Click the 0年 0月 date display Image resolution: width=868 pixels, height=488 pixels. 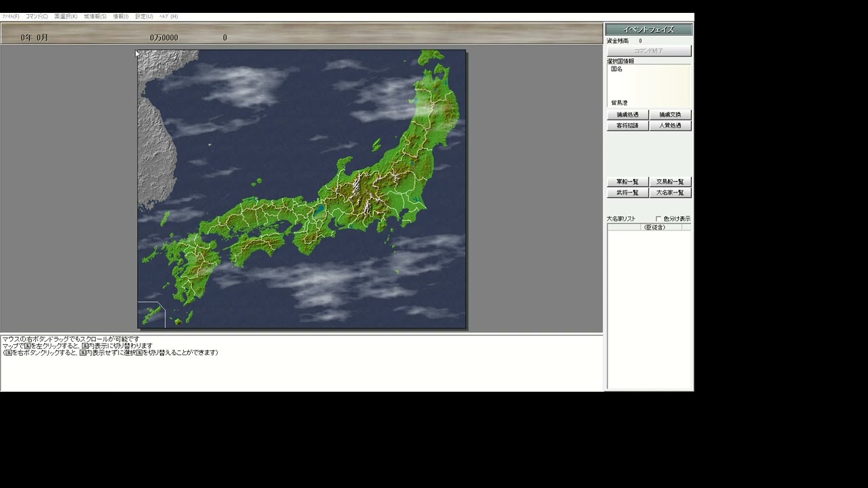click(35, 38)
